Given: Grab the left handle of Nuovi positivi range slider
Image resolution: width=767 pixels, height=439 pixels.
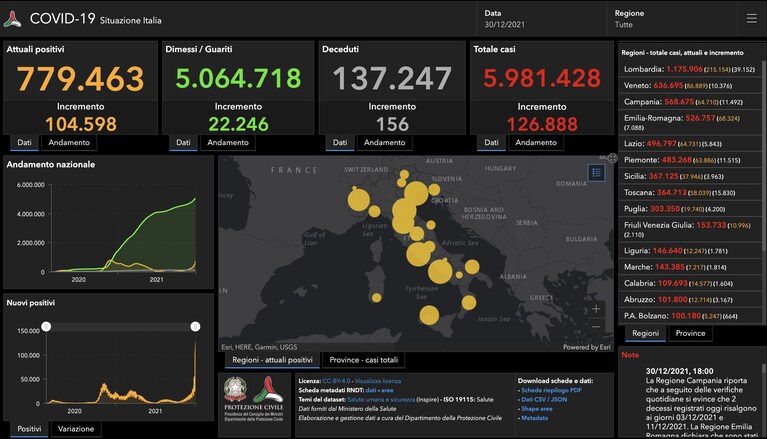Looking at the screenshot, I should [x=46, y=326].
